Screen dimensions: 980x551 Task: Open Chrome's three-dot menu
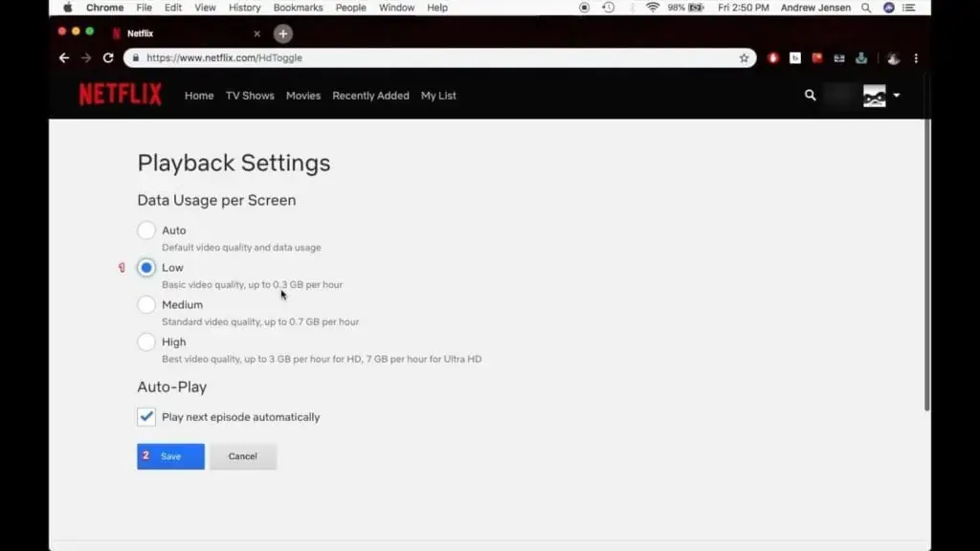[x=916, y=58]
